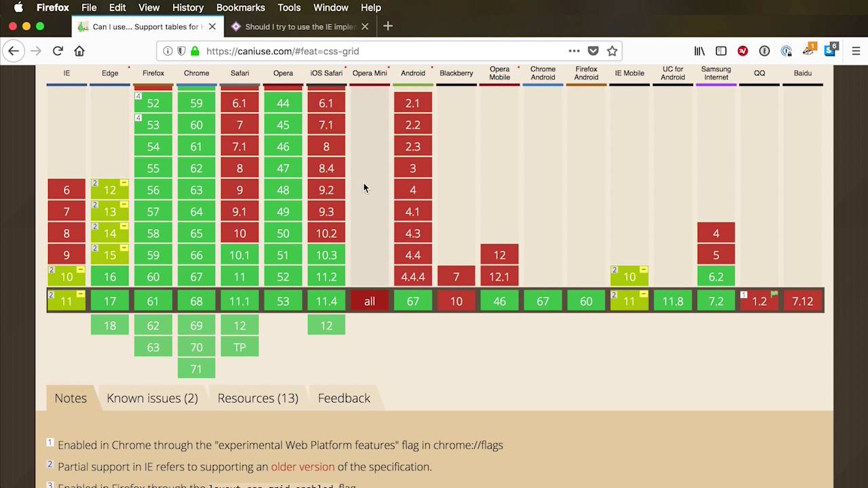The height and width of the screenshot is (488, 868).
Task: Open a new browser tab
Action: tap(388, 26)
